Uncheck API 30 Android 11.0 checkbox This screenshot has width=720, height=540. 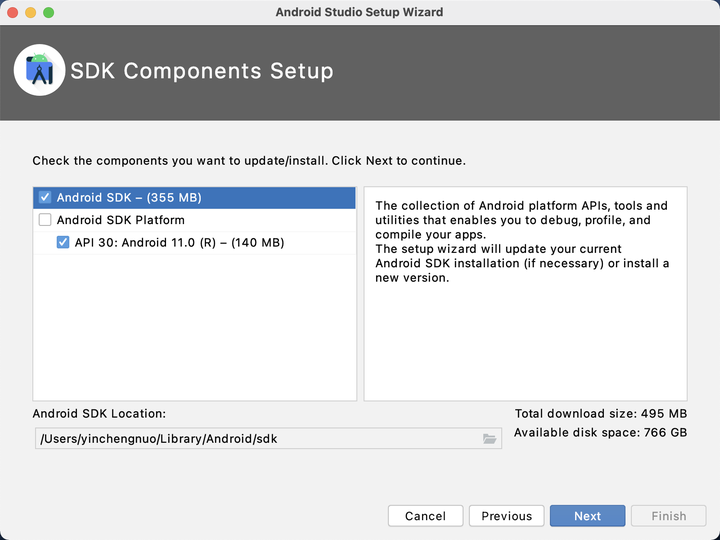point(63,242)
